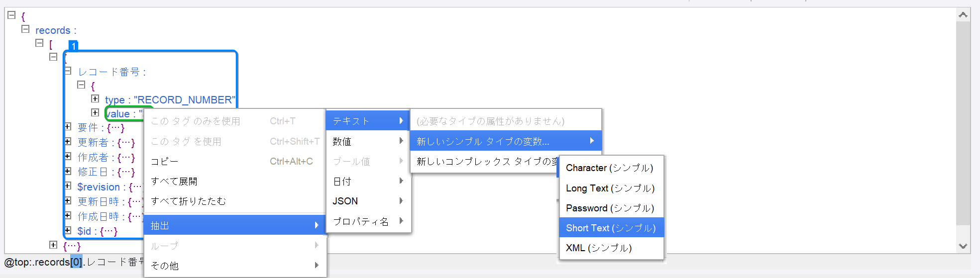Expand the $id node
This screenshot has height=278, width=980.
click(68, 230)
